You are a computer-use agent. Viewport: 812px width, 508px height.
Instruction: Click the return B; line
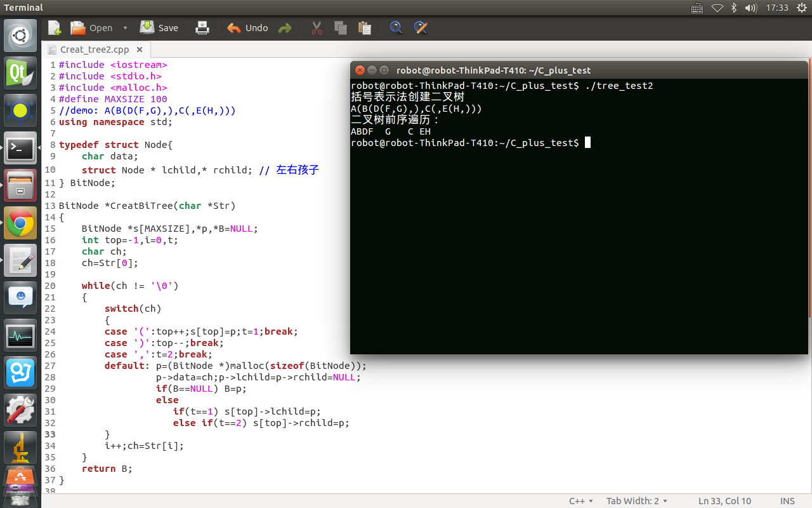coord(107,469)
